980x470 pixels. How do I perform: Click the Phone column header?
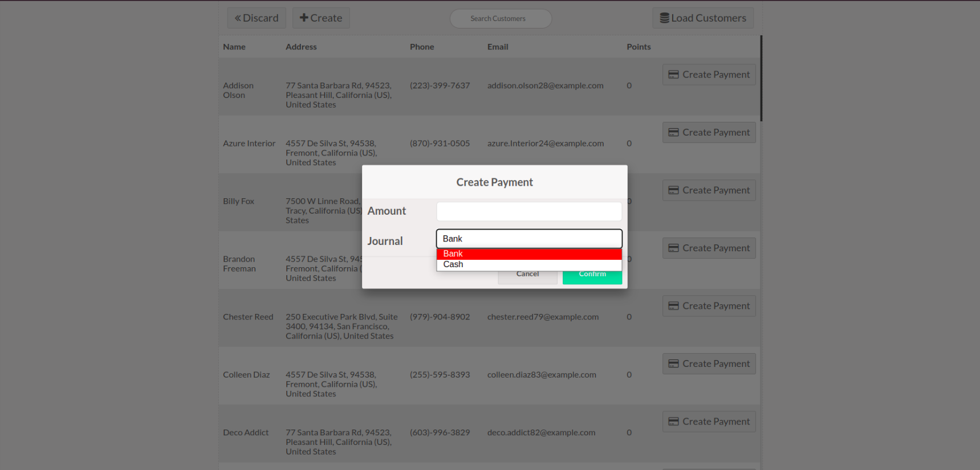point(422,47)
